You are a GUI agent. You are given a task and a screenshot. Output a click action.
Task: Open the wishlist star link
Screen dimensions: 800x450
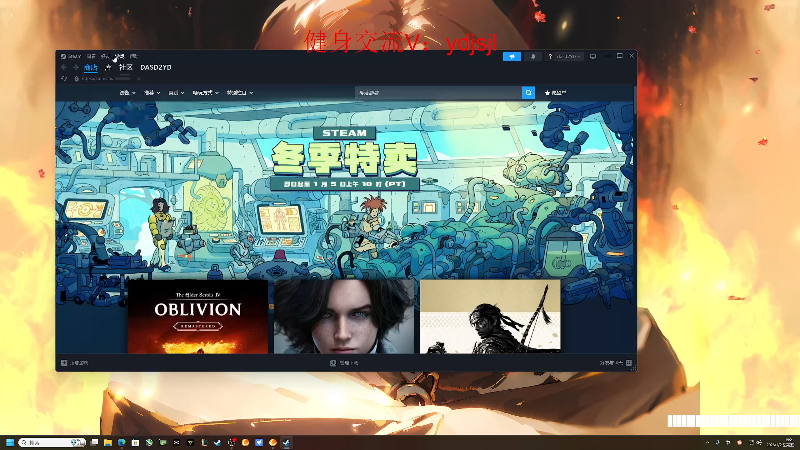[556, 93]
